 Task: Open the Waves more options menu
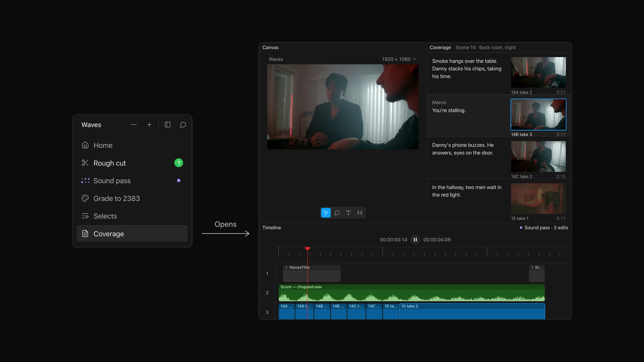(x=134, y=125)
